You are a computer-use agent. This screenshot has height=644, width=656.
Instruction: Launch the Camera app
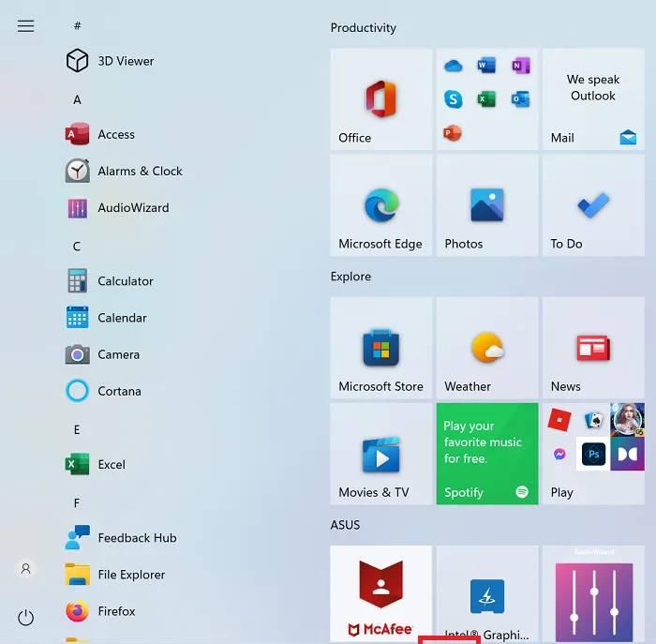coord(103,354)
